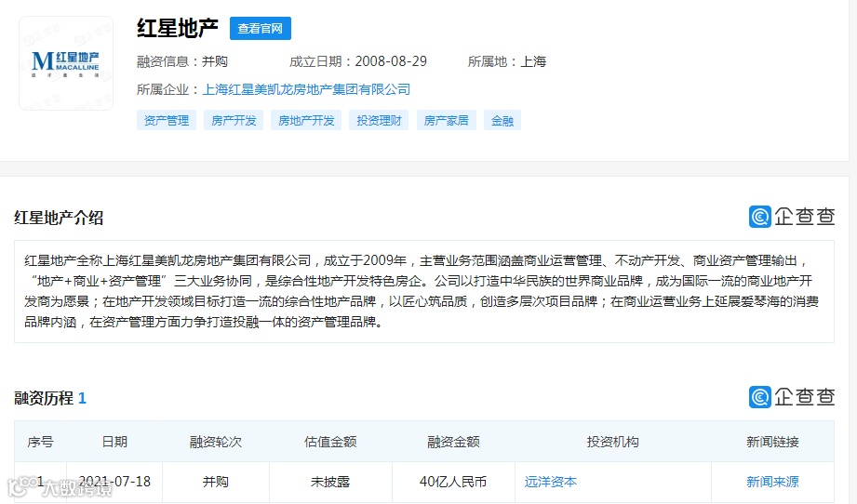The image size is (857, 504).
Task: Click the 红星地产 Macalline company logo
Action: 66,63
